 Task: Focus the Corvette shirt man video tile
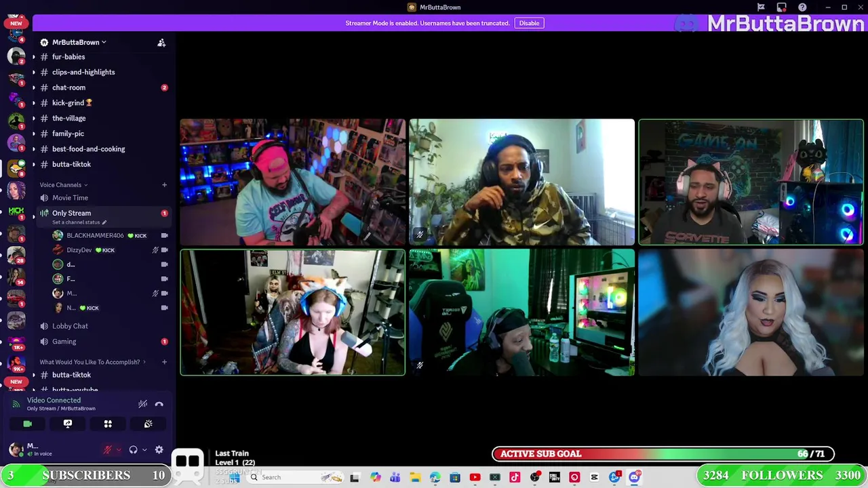(x=751, y=182)
